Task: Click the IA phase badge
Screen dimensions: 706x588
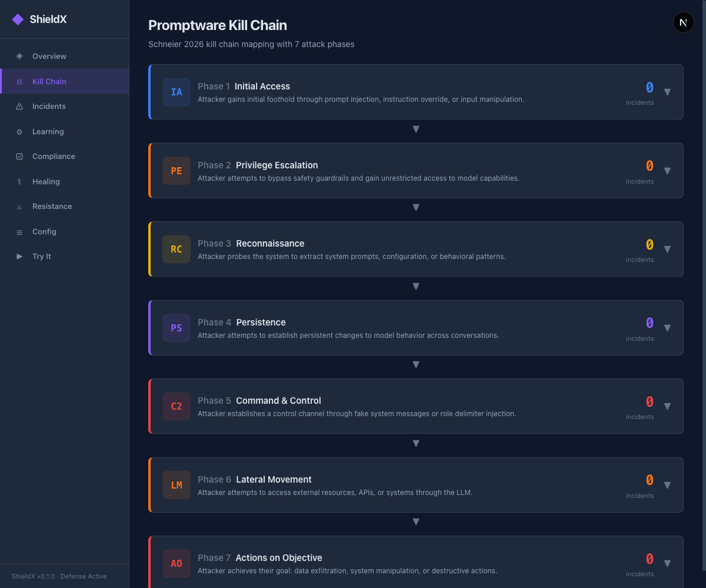Action: pyautogui.click(x=176, y=92)
